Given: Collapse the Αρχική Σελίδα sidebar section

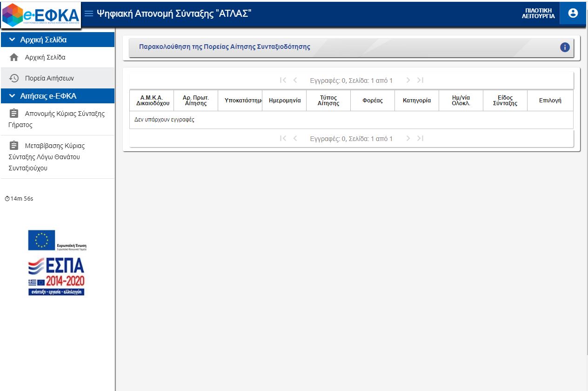Looking at the screenshot, I should pos(12,40).
